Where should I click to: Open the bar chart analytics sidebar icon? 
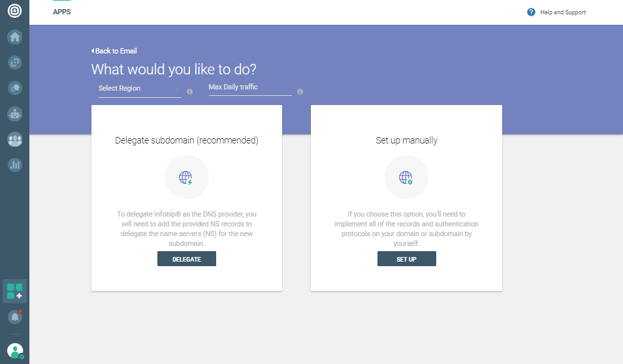coord(14,164)
